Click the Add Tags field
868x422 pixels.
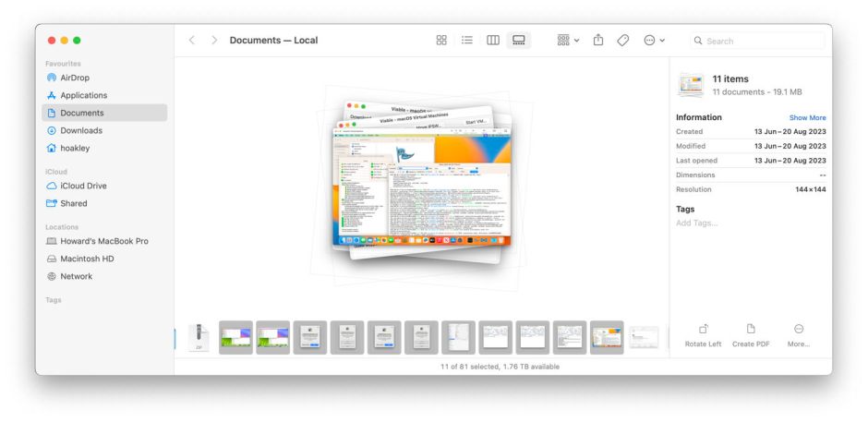696,223
